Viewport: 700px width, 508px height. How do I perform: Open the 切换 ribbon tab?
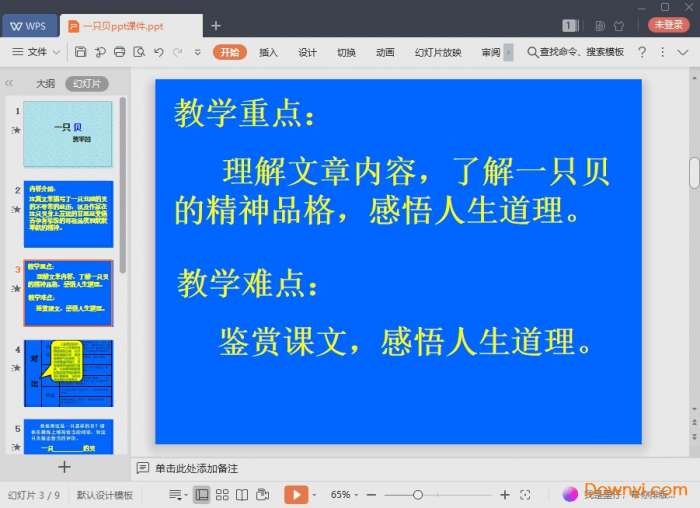[x=346, y=52]
